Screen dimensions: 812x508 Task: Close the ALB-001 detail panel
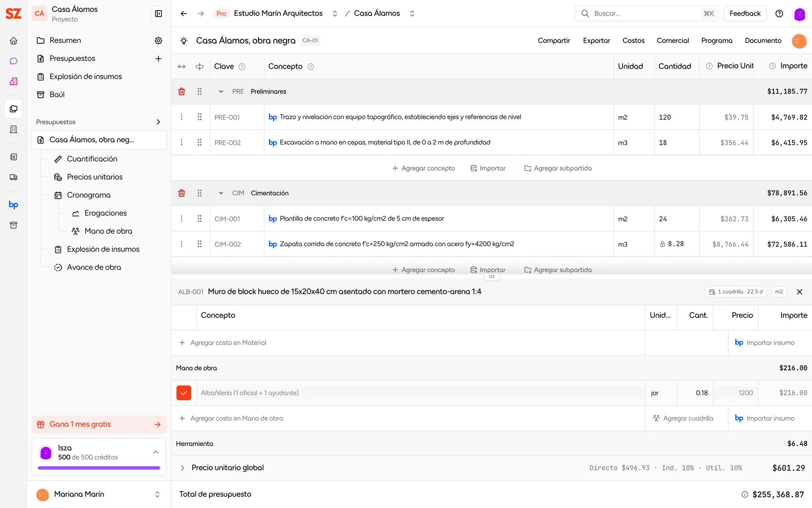pyautogui.click(x=799, y=292)
